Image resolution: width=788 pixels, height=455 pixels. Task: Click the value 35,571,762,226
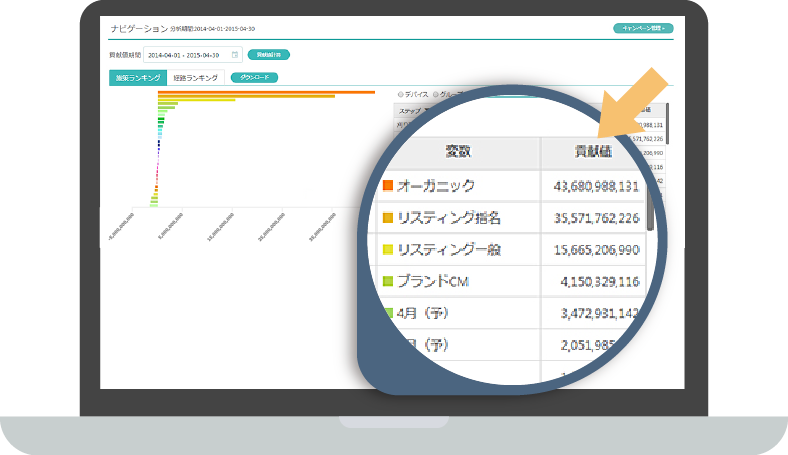tap(596, 218)
